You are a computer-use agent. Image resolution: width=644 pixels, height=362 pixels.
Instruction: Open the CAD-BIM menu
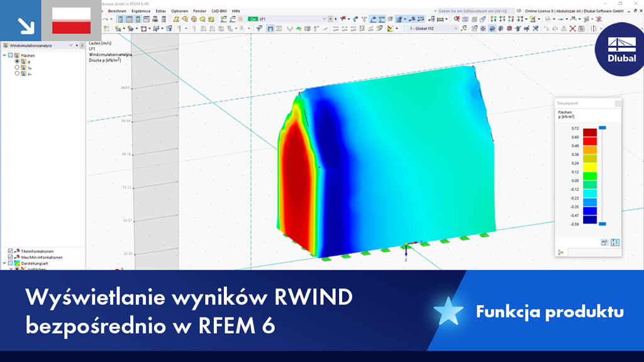coord(218,11)
